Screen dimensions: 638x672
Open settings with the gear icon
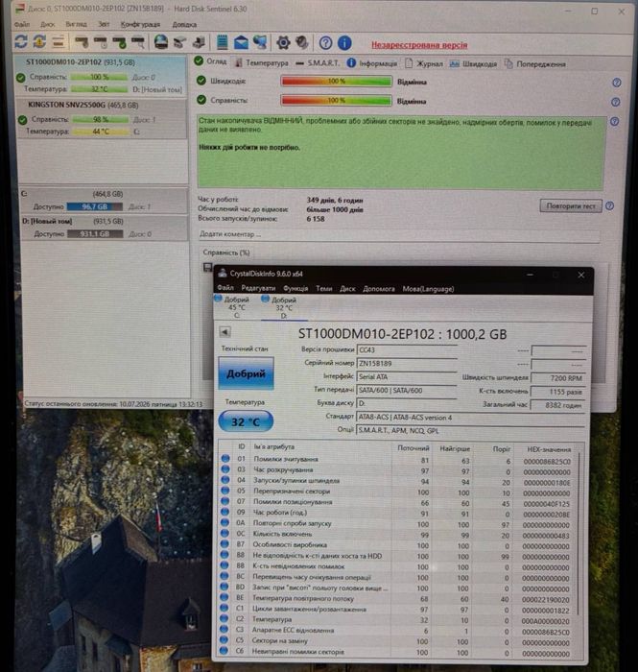(x=283, y=42)
